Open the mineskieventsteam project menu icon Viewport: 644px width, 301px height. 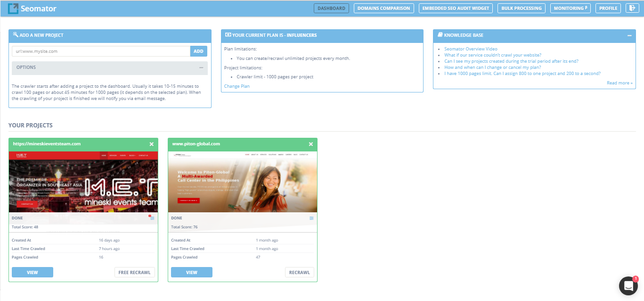(152, 218)
